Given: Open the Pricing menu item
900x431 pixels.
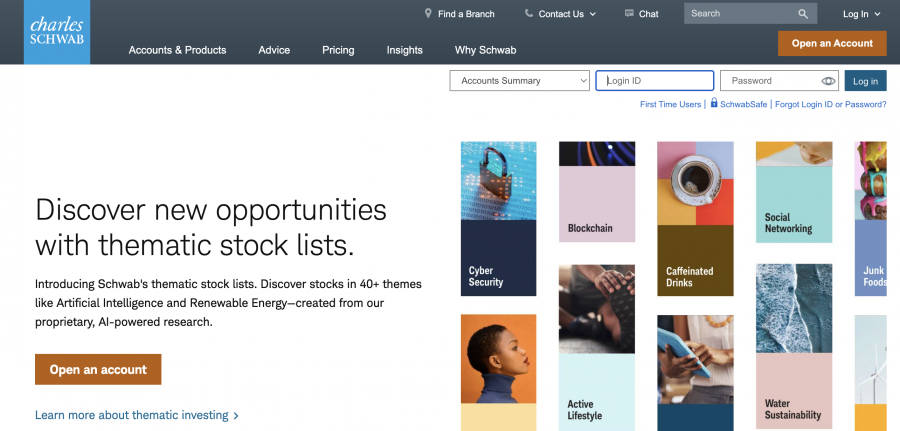Looking at the screenshot, I should (338, 50).
